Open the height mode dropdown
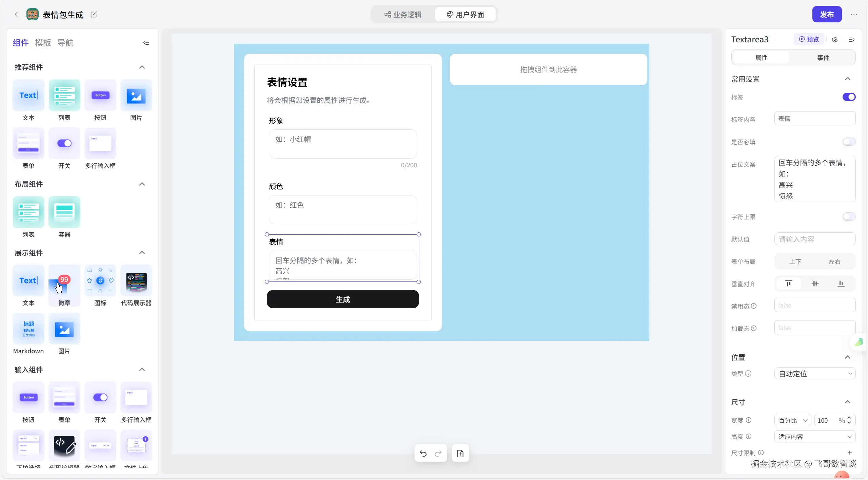868x480 pixels. point(815,437)
